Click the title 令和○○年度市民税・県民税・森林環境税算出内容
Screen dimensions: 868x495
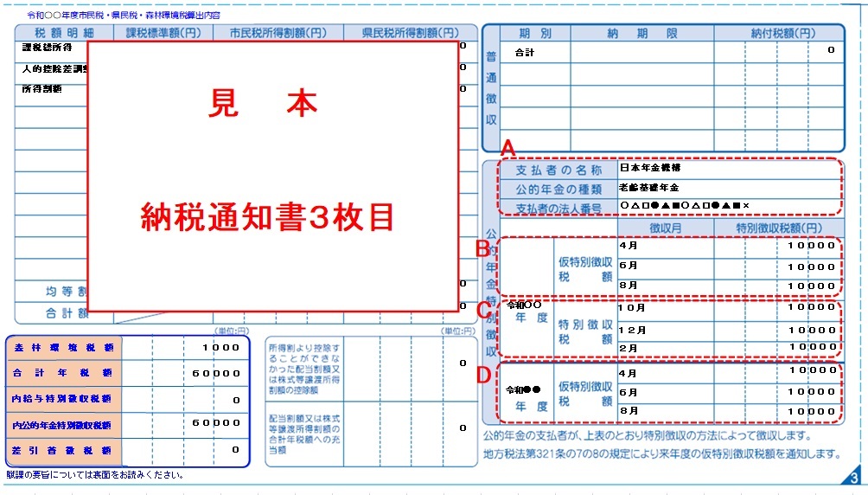point(124,16)
